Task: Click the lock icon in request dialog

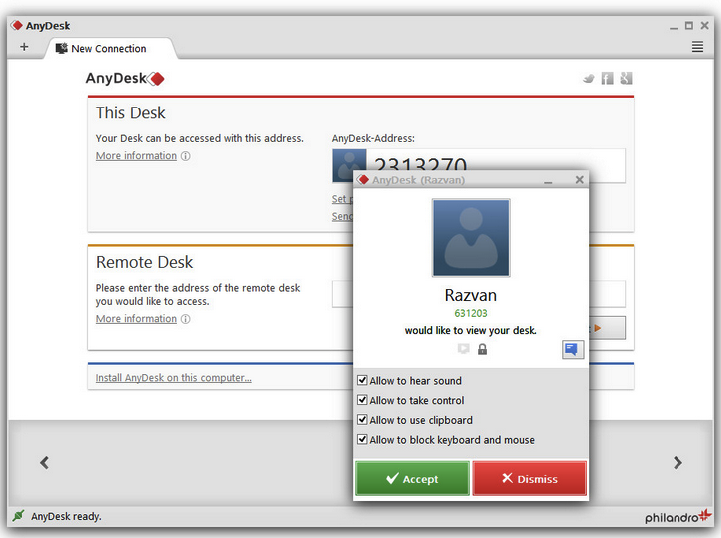Action: click(x=482, y=349)
